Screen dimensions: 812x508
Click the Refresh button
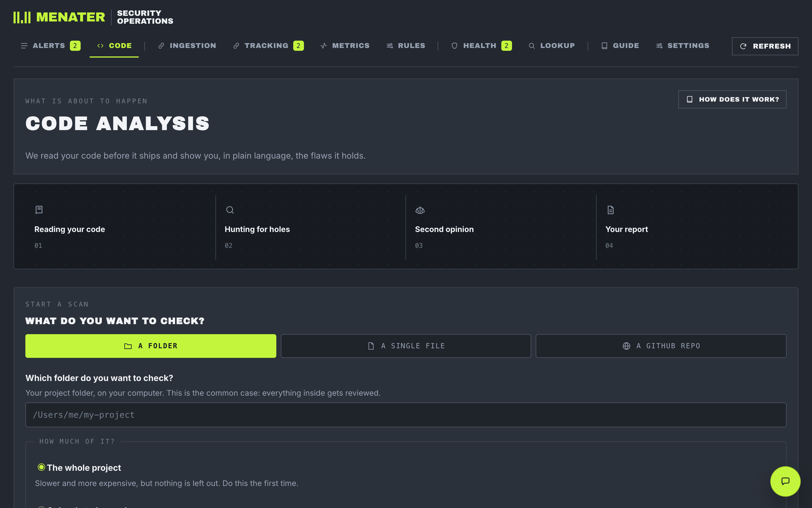(x=765, y=46)
